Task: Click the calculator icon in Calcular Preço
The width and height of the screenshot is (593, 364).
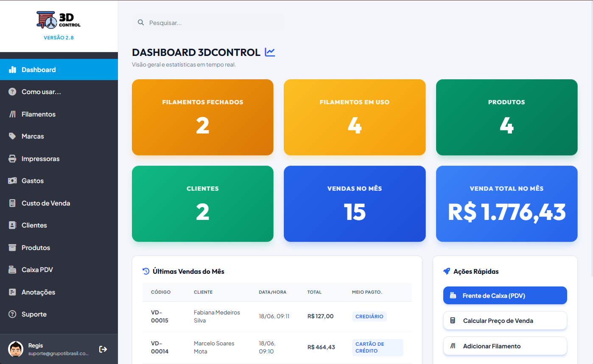Action: [x=453, y=321]
